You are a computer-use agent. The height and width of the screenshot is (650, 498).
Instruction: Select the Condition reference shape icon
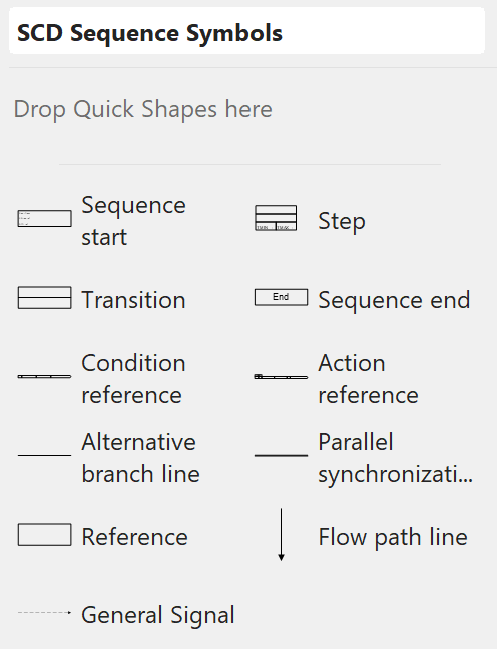pos(44,376)
